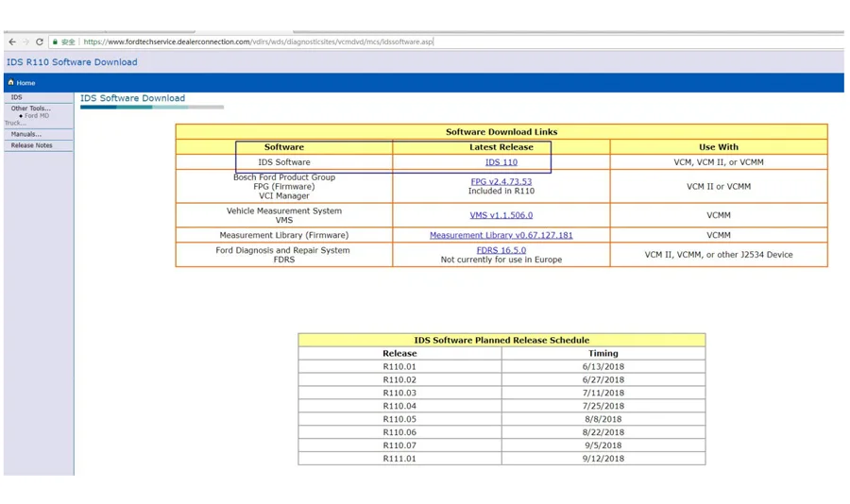Download IDS 110 link
This screenshot has width=850, height=504.
pyautogui.click(x=501, y=162)
